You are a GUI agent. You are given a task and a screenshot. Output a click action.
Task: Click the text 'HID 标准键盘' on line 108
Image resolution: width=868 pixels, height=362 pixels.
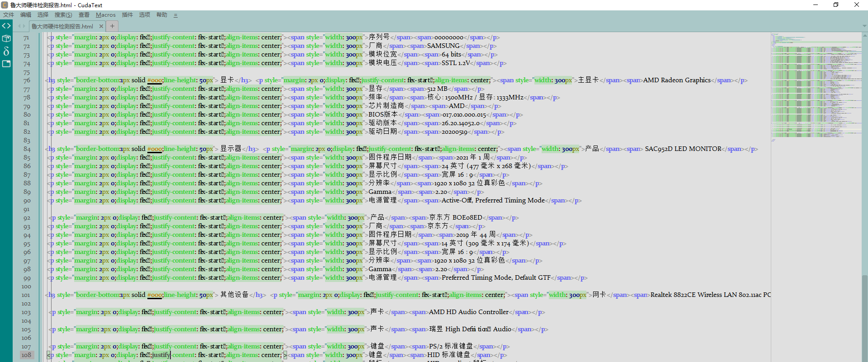click(448, 355)
